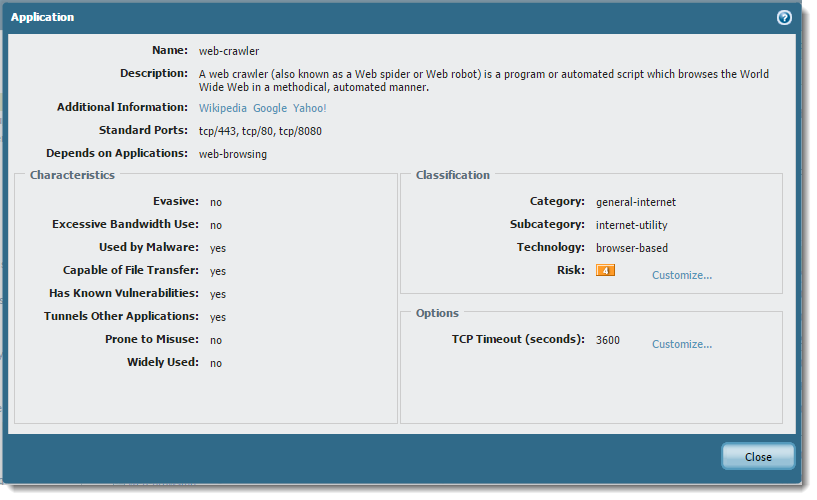Viewport: 817px width, 500px height.
Task: Click the web-browsing dependency value
Action: click(x=232, y=154)
